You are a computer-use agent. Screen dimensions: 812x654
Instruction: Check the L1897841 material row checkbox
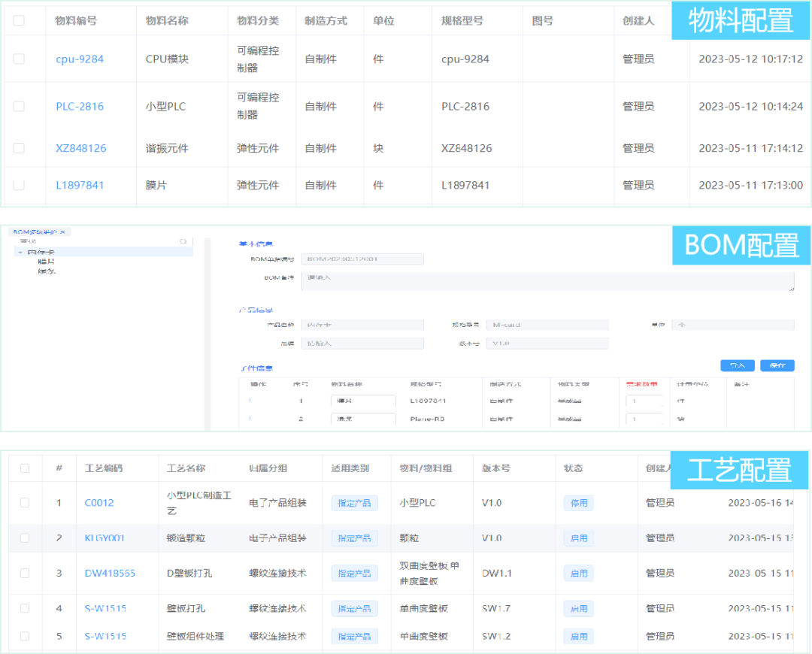[19, 185]
